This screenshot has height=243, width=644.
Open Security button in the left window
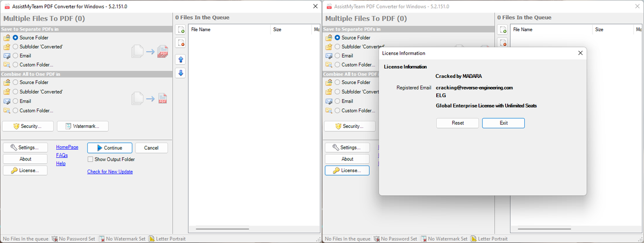click(x=28, y=126)
